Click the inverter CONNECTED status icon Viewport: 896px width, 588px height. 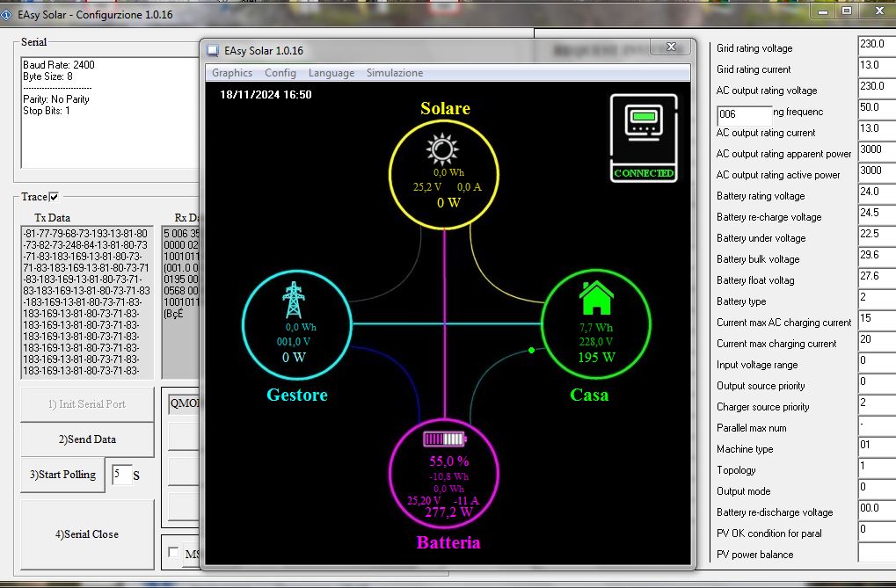pyautogui.click(x=644, y=138)
